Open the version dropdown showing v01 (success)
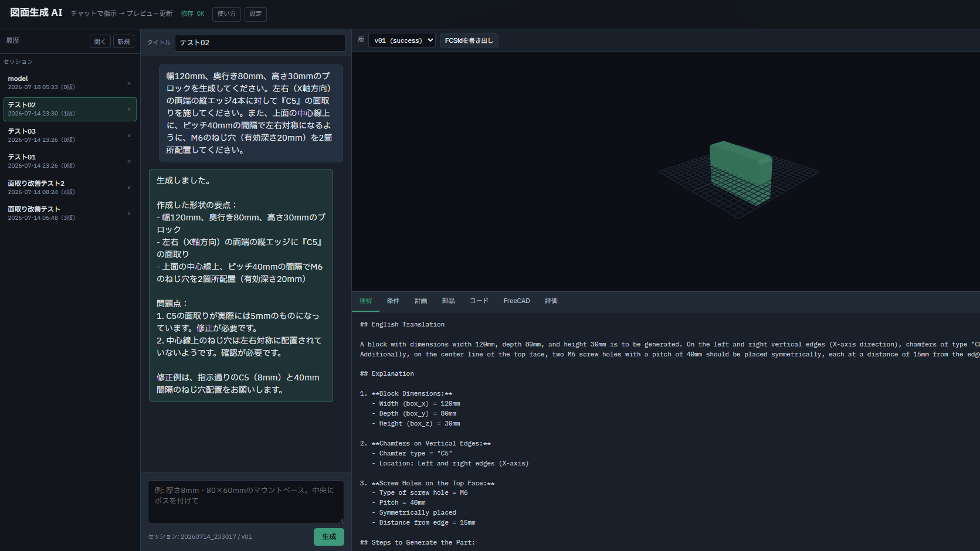980x551 pixels. pyautogui.click(x=402, y=40)
